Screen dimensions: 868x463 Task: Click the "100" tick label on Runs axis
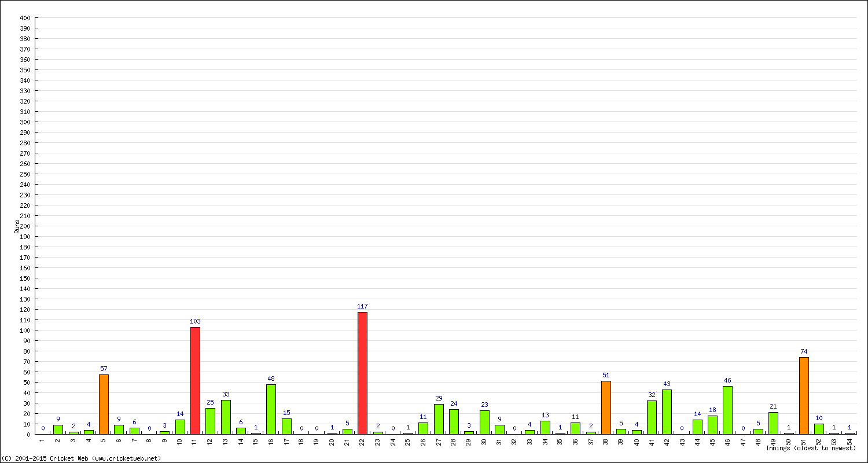24,330
